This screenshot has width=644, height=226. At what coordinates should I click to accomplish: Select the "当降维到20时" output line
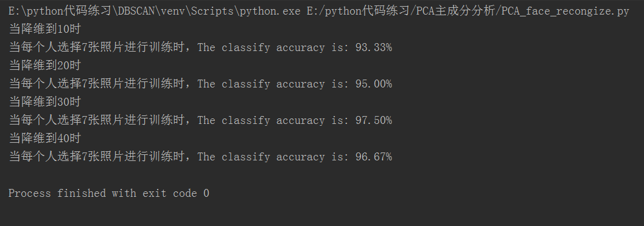point(45,66)
